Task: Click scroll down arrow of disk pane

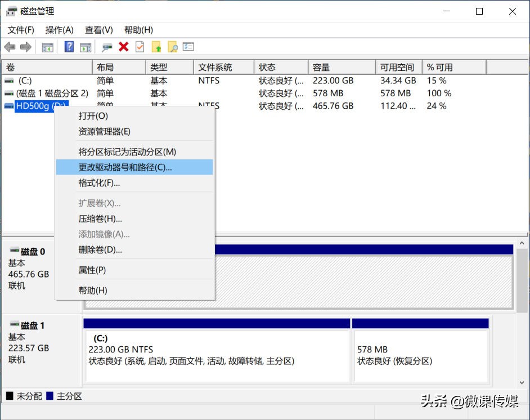Action: (522, 382)
